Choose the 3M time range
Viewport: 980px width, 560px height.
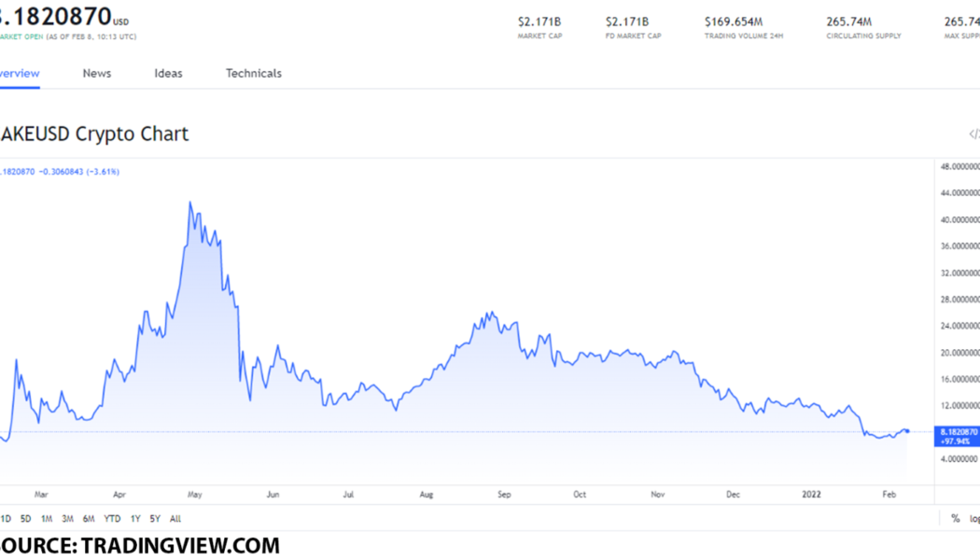tap(66, 518)
